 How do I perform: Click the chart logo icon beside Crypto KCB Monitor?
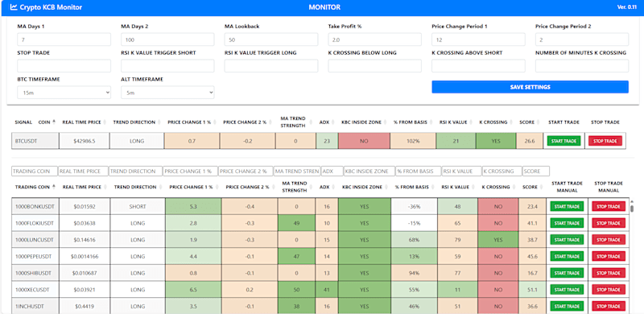[x=14, y=7]
